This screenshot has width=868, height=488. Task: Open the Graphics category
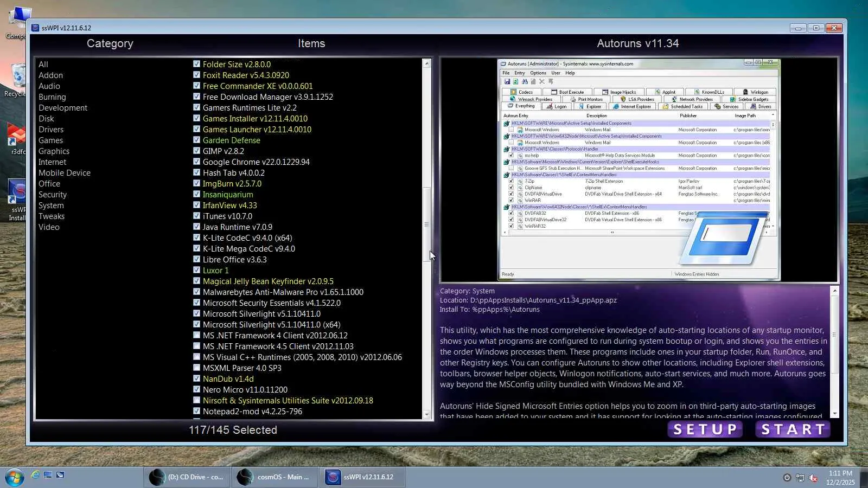[x=54, y=151]
